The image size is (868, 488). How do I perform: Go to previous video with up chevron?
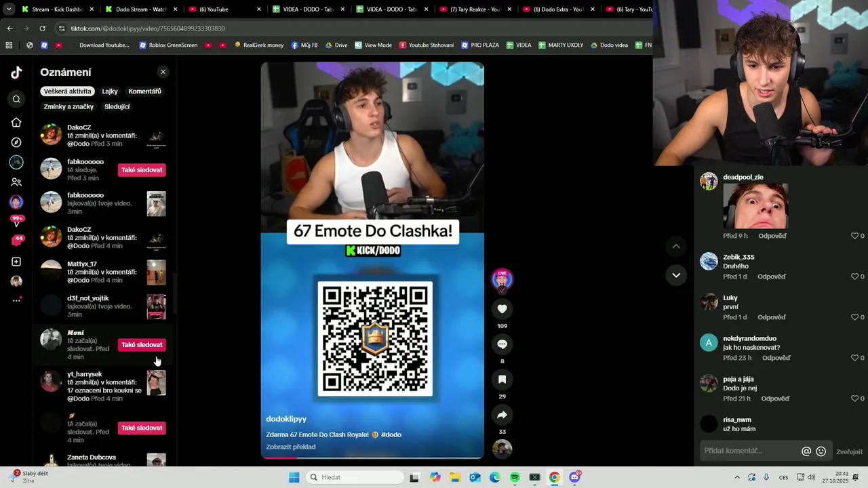tap(676, 246)
